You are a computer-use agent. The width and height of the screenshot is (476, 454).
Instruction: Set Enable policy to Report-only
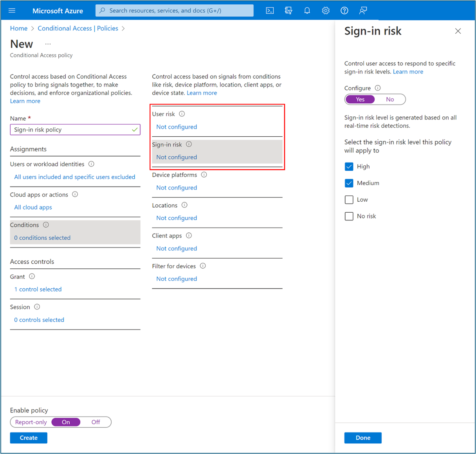tap(31, 422)
